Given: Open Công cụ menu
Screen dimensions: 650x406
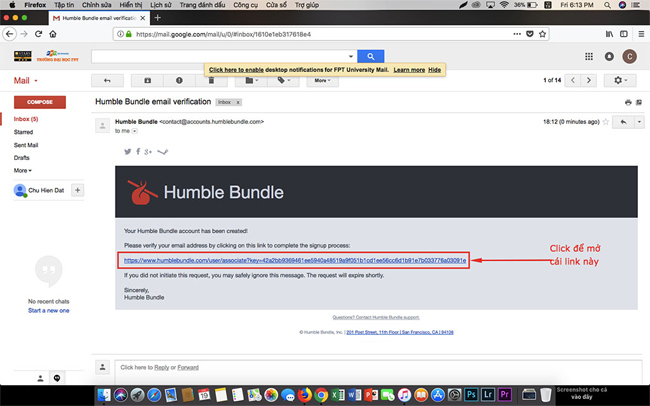Looking at the screenshot, I should 245,5.
